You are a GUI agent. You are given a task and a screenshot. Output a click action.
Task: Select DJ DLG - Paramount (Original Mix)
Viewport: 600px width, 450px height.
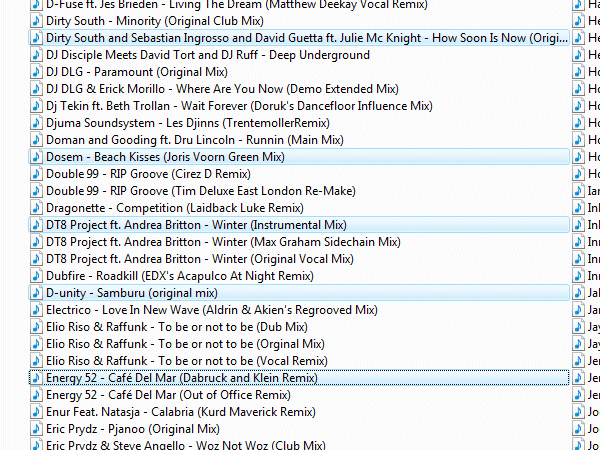tap(137, 72)
